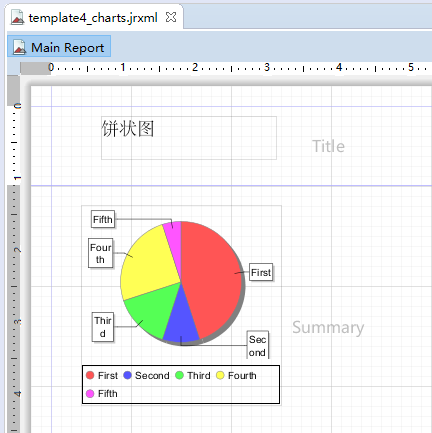The image size is (432, 433).
Task: Click the 3 mark on horizontal ruler
Action: point(267,67)
